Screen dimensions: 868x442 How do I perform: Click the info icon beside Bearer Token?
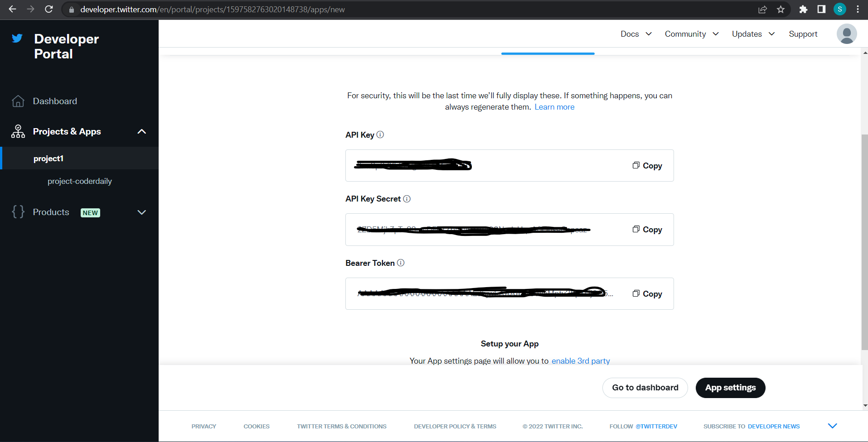tap(401, 263)
